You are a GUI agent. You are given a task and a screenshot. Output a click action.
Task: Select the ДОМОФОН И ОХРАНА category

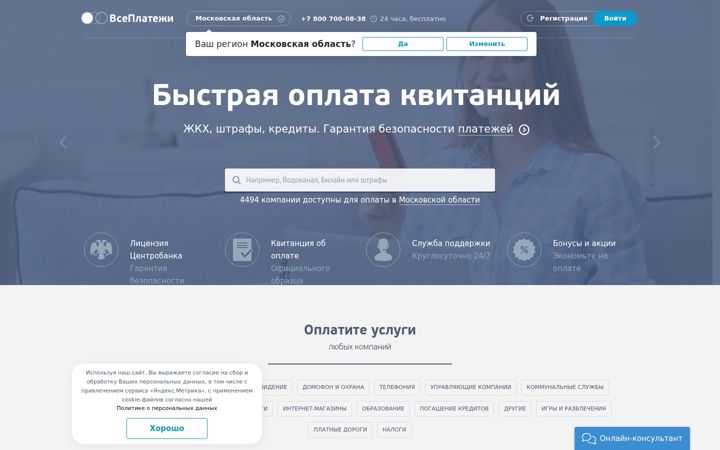click(333, 387)
